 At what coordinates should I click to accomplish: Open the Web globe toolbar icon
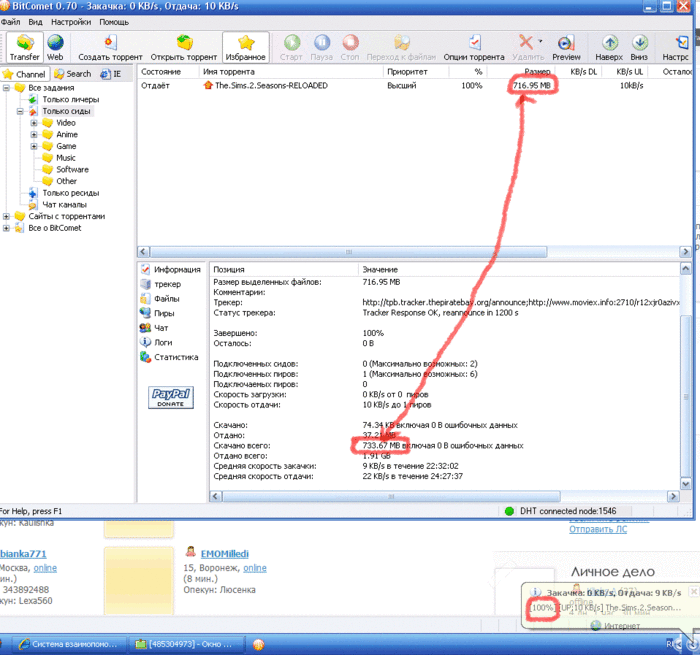(55, 47)
